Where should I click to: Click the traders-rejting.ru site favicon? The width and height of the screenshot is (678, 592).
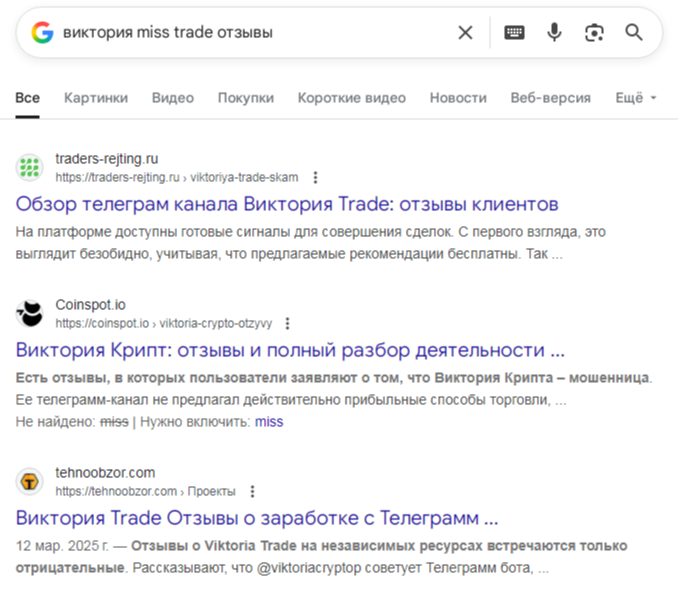click(30, 167)
